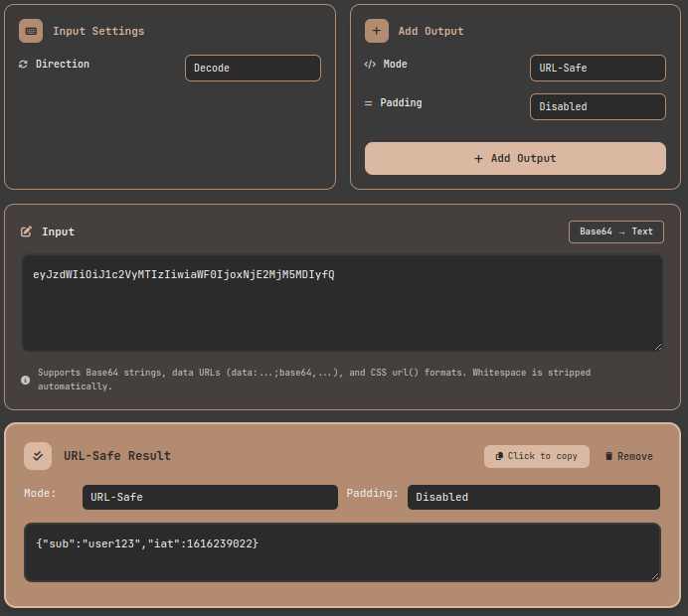The height and width of the screenshot is (616, 688).
Task: Click the keyboard icon beside Input Settings
Action: click(x=31, y=31)
